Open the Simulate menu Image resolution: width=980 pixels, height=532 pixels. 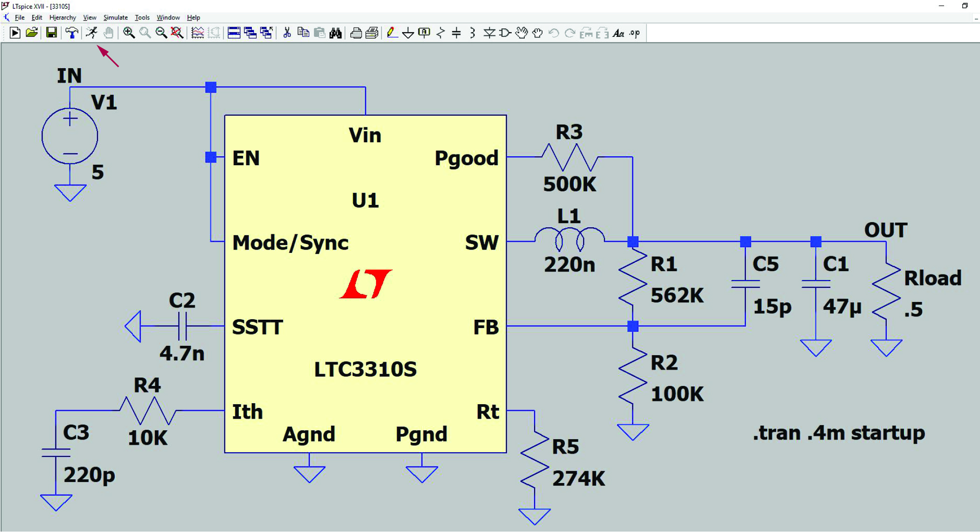[x=115, y=17]
